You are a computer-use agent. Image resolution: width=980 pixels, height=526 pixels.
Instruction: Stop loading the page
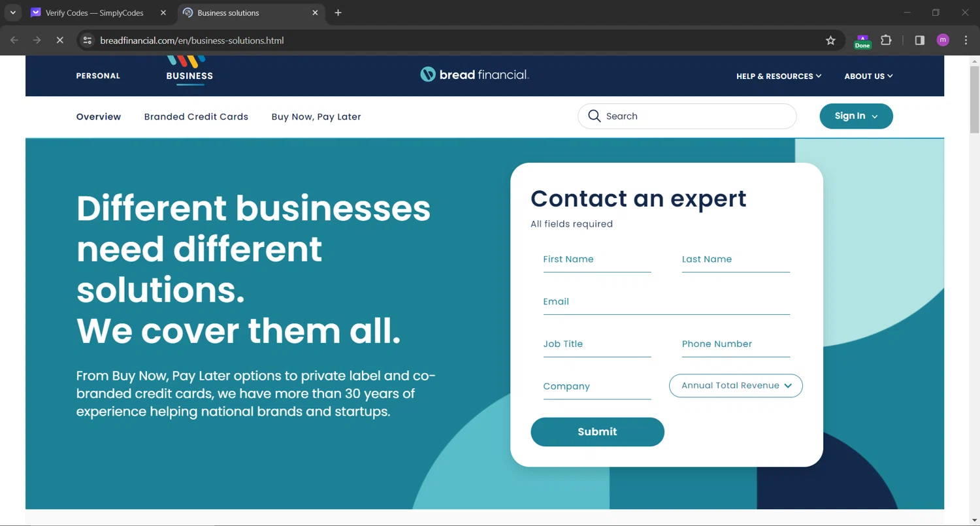click(x=59, y=41)
